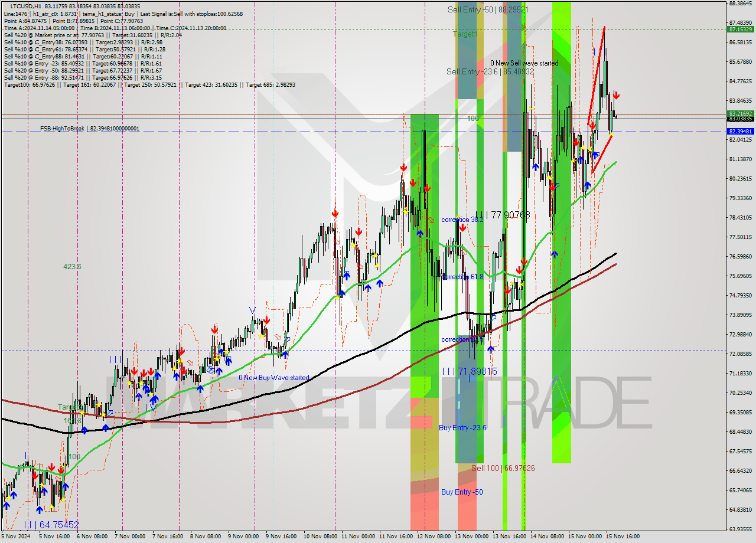Click 79.33360 on the price axis

pyautogui.click(x=740, y=198)
